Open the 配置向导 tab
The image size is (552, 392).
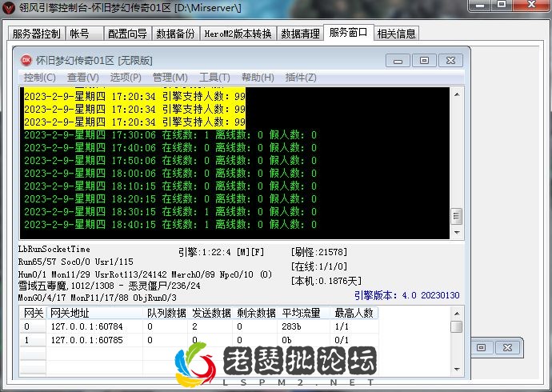pyautogui.click(x=127, y=34)
